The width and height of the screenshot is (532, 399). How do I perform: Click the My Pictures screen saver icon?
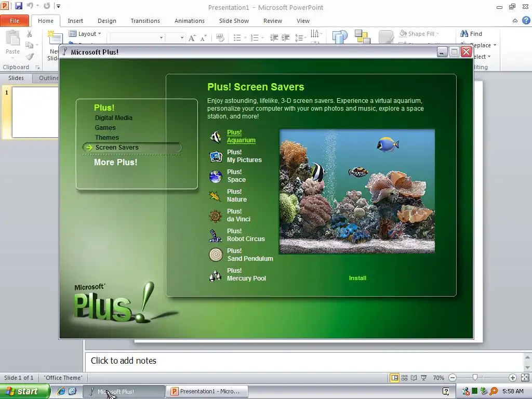(216, 156)
